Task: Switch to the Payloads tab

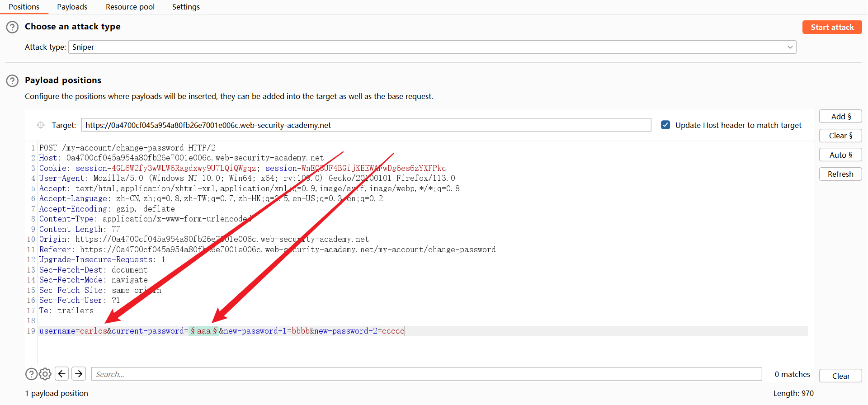Action: (x=72, y=7)
